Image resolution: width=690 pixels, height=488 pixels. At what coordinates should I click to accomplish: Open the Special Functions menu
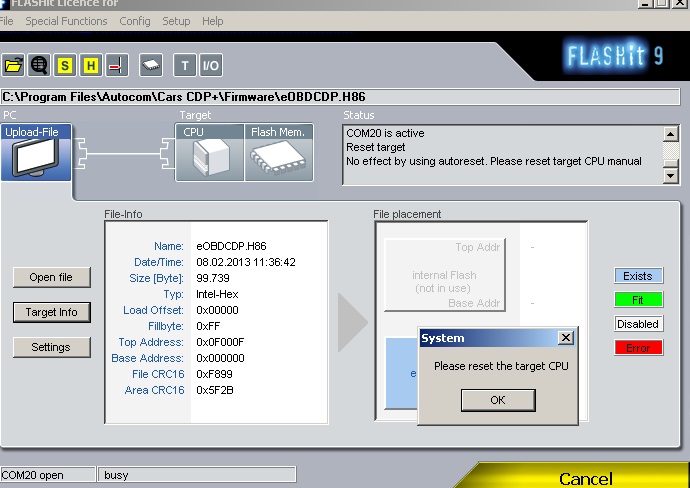66,21
